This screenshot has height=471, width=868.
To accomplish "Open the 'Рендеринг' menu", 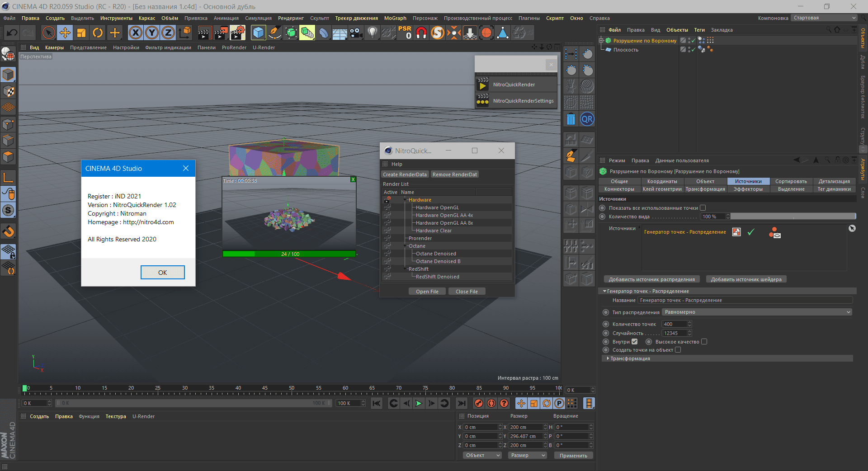I will pyautogui.click(x=291, y=18).
